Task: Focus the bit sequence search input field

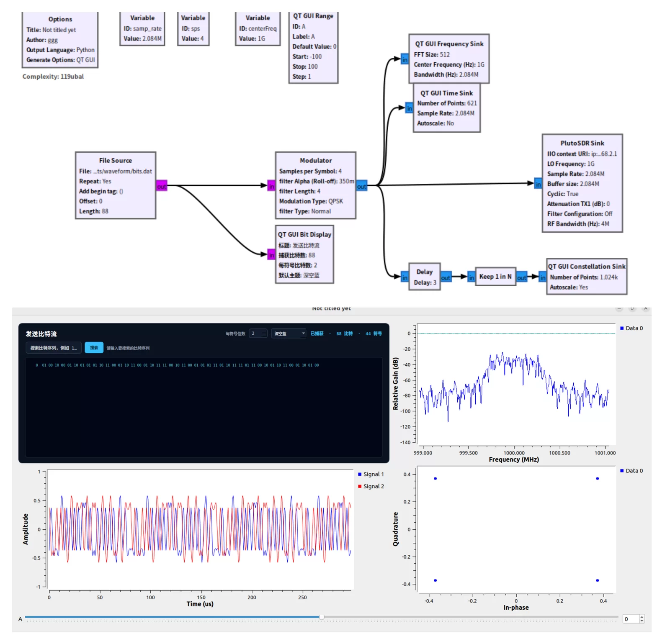Action: click(x=53, y=348)
